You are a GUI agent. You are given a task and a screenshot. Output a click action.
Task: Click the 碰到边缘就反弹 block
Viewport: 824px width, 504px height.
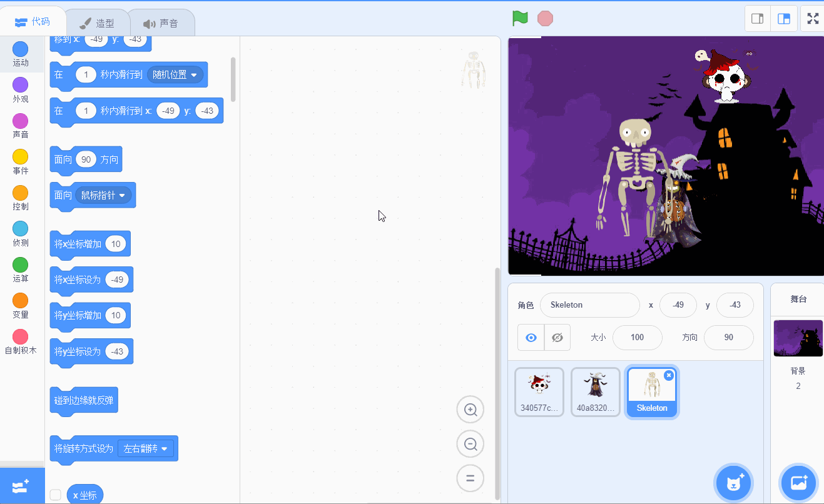84,400
